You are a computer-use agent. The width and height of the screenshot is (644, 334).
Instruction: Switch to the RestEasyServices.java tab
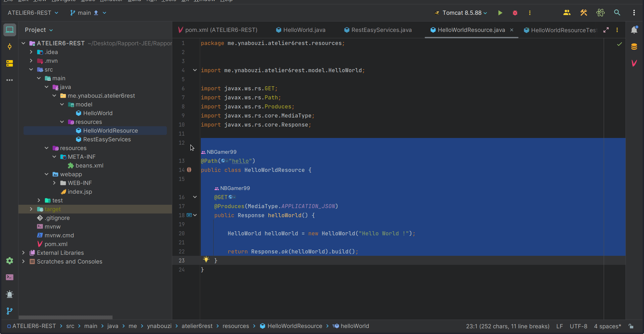381,30
